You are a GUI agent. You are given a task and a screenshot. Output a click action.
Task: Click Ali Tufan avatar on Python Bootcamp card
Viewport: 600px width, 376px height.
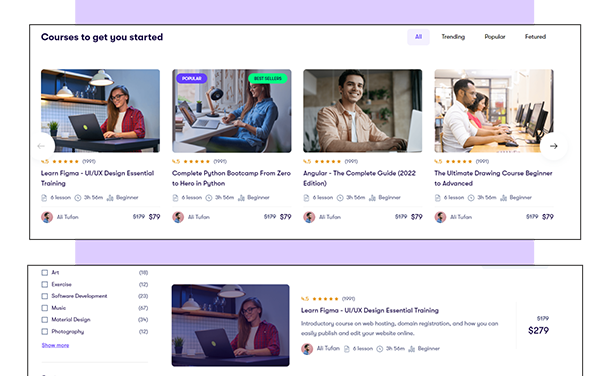(178, 217)
